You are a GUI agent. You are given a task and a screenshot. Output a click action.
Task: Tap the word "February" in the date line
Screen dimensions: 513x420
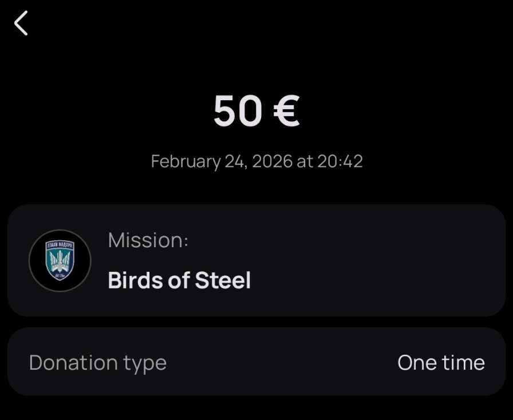coord(185,161)
